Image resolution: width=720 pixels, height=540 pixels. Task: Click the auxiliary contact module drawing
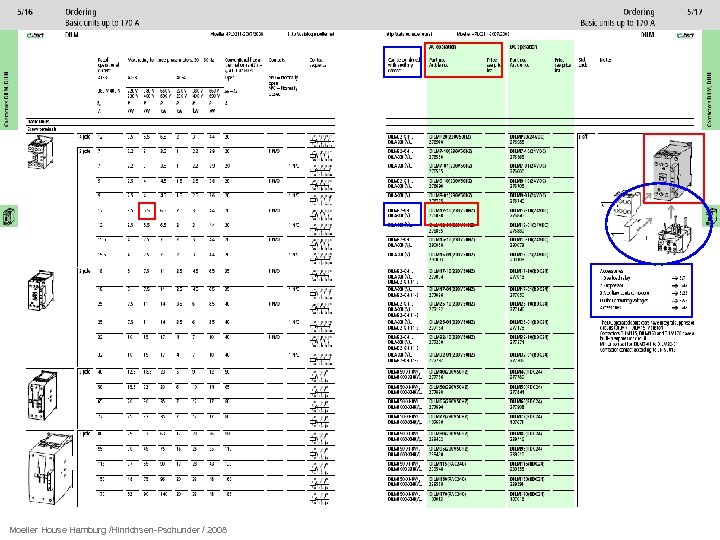pos(626,205)
